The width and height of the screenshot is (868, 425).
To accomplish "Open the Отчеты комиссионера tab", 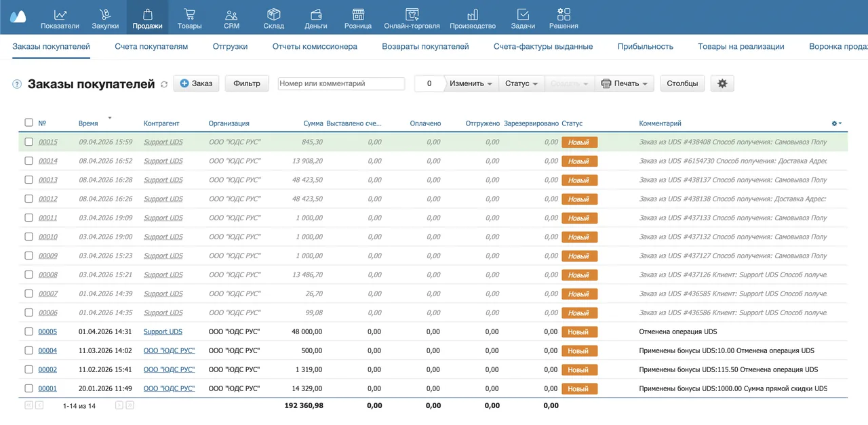I will click(315, 47).
